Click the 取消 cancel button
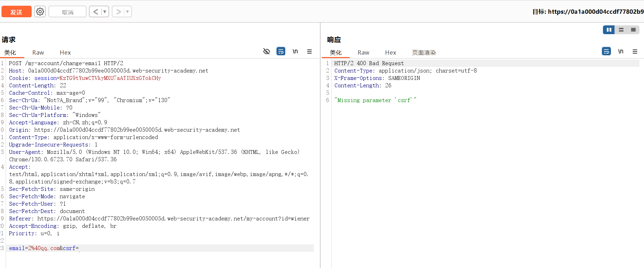Viewport: 644px width, 268px height. point(68,12)
